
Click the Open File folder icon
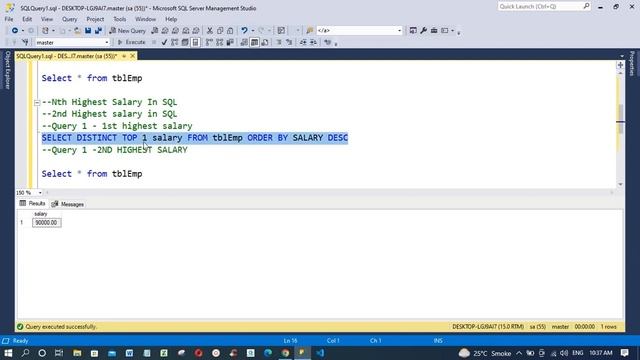pyautogui.click(x=77, y=31)
